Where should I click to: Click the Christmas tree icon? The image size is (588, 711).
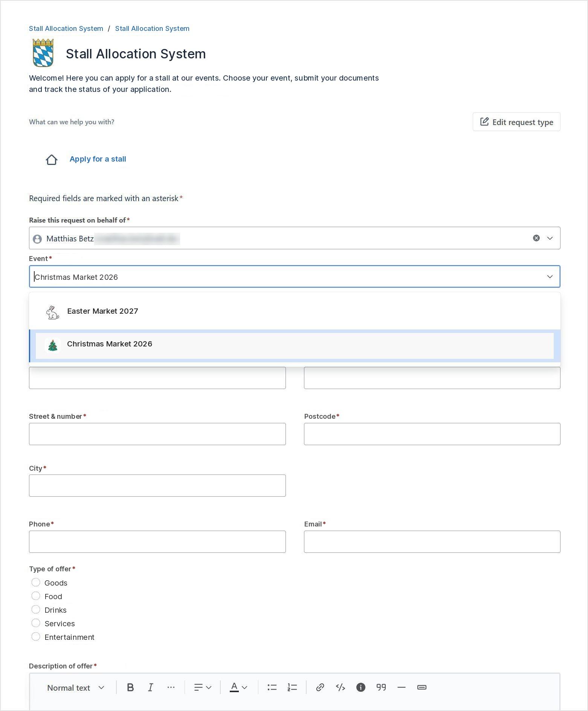pos(53,345)
